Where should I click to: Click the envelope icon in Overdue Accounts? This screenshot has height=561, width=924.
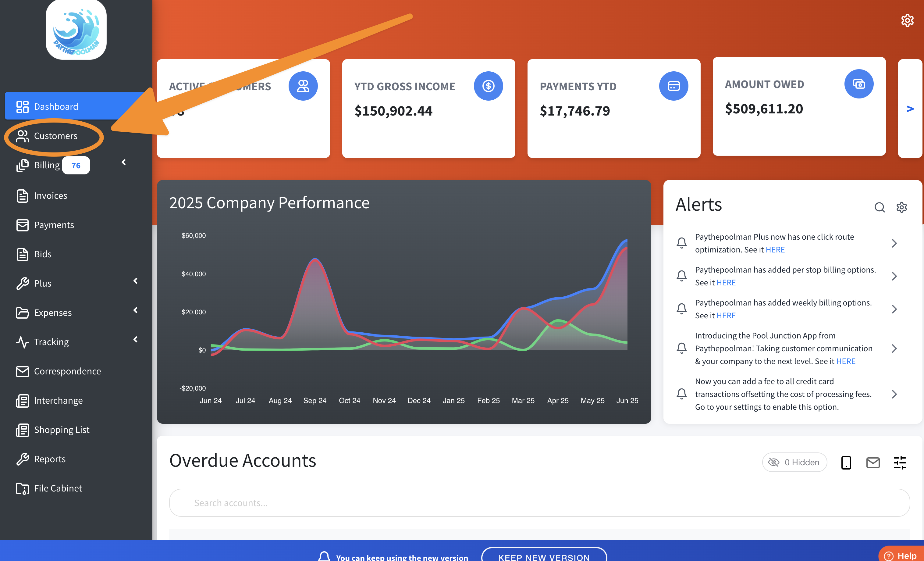872,462
